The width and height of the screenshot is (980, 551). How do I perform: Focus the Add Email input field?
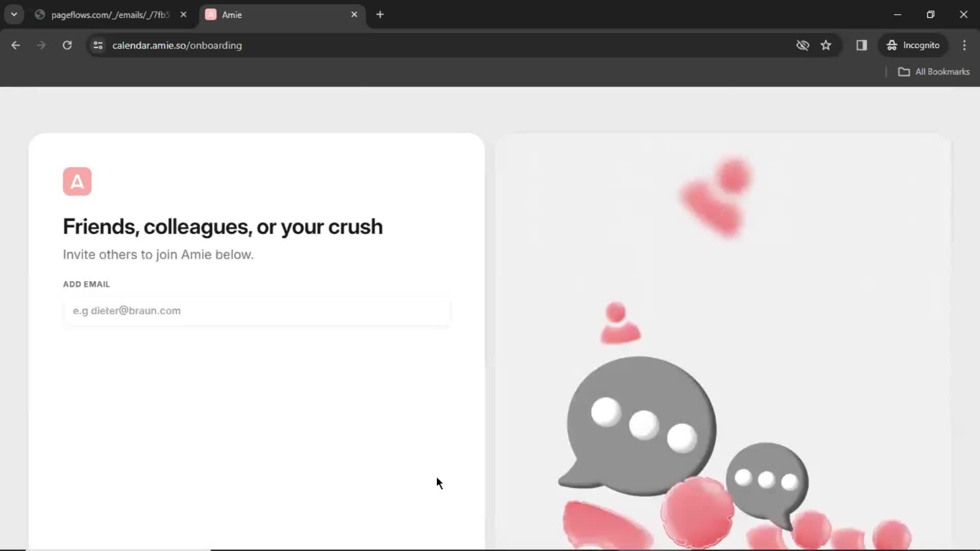click(x=257, y=311)
